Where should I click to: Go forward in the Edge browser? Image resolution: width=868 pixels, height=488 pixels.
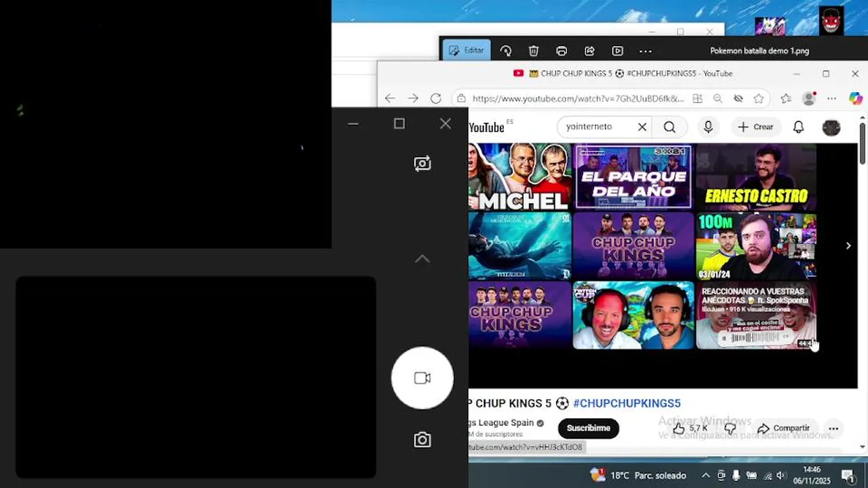[413, 98]
